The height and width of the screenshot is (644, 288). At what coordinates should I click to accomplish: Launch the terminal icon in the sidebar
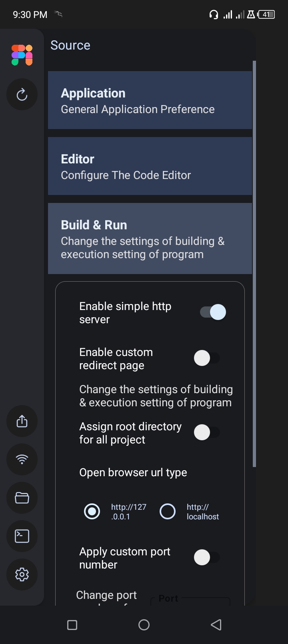tap(22, 536)
